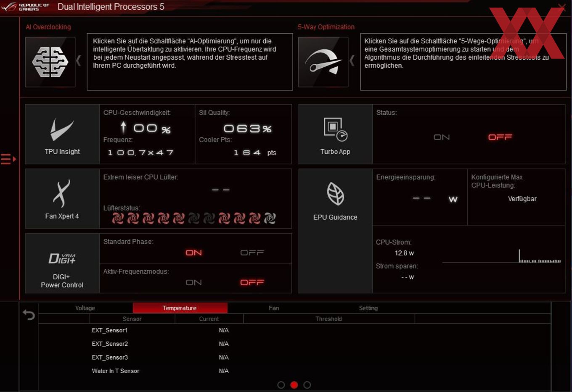
Task: Click the TPU Insight label
Action: coord(62,152)
